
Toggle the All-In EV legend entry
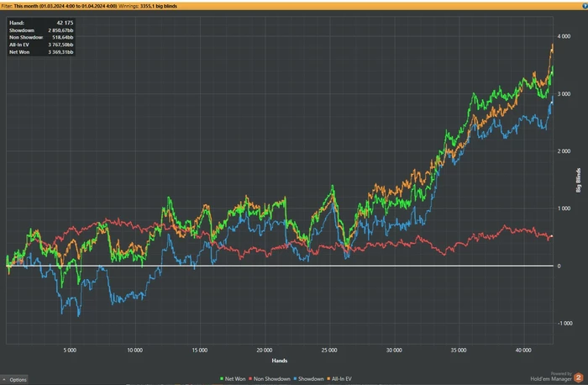[x=339, y=379]
